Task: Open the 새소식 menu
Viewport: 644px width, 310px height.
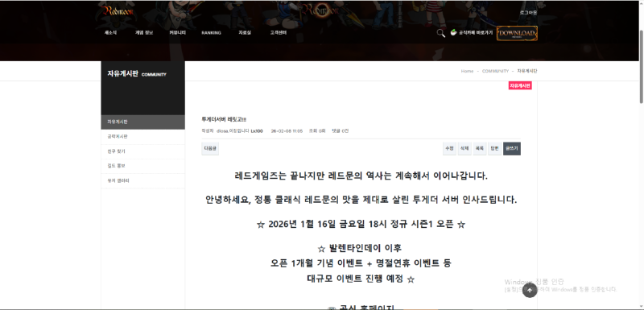Action: [x=110, y=33]
